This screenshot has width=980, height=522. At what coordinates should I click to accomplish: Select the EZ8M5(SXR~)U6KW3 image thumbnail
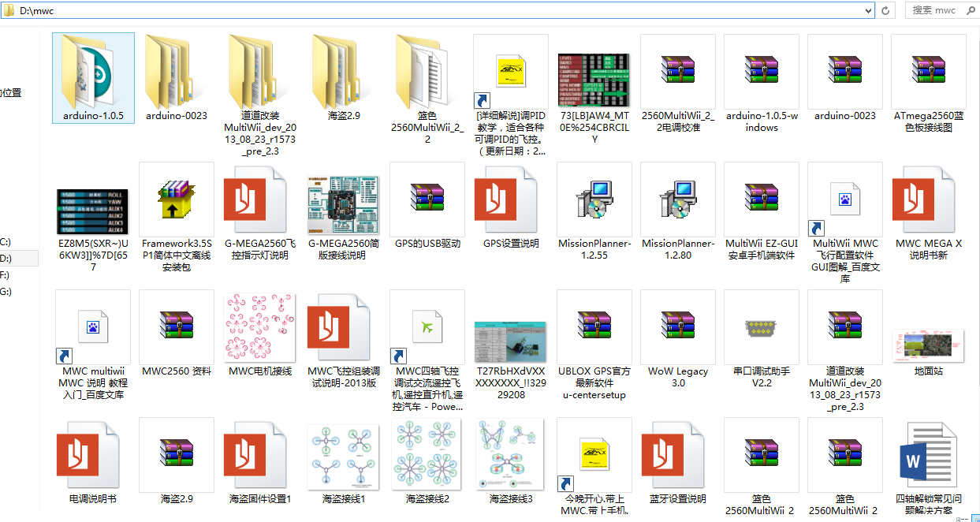(93, 213)
